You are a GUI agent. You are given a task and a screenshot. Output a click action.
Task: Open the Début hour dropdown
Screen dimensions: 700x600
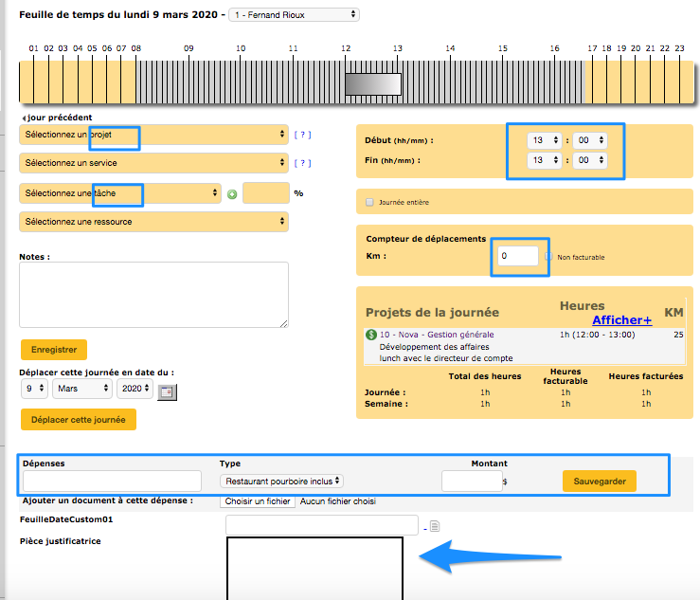tap(543, 140)
